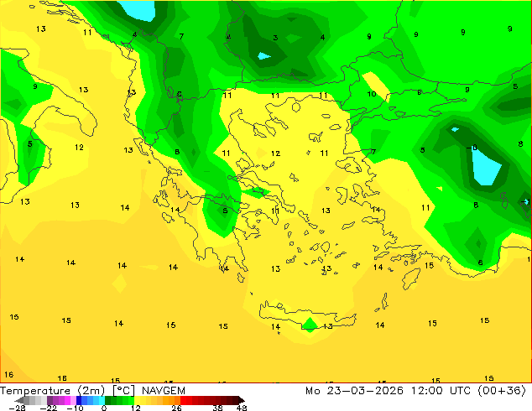Pick the dark blue swatch above legend -10
532x411 pixels.
pyautogui.click(x=79, y=400)
